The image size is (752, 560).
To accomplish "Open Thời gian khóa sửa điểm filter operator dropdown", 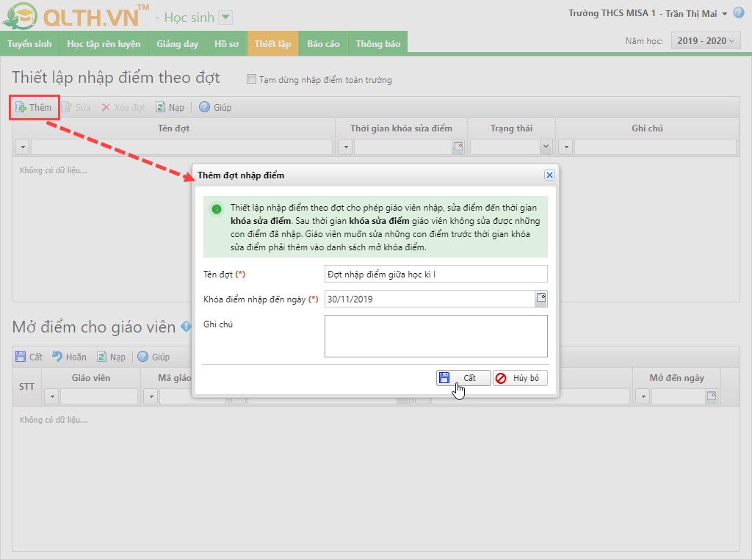I will point(345,147).
